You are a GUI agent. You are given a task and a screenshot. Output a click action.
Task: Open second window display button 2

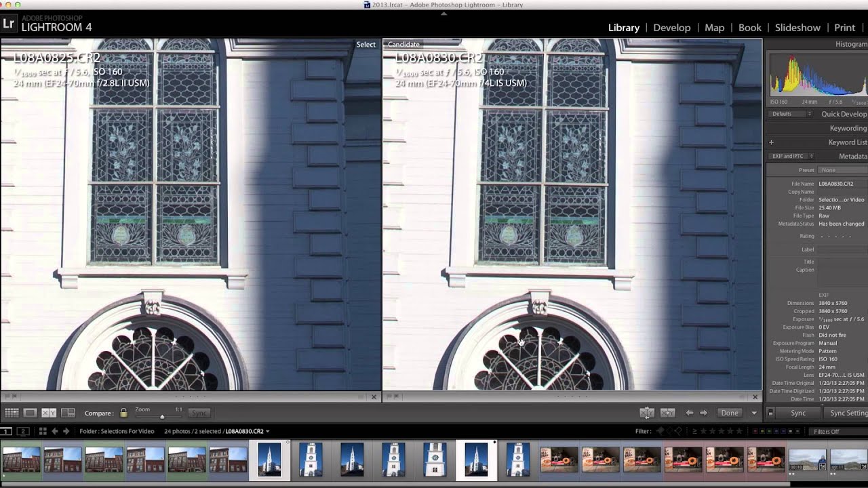tap(23, 431)
